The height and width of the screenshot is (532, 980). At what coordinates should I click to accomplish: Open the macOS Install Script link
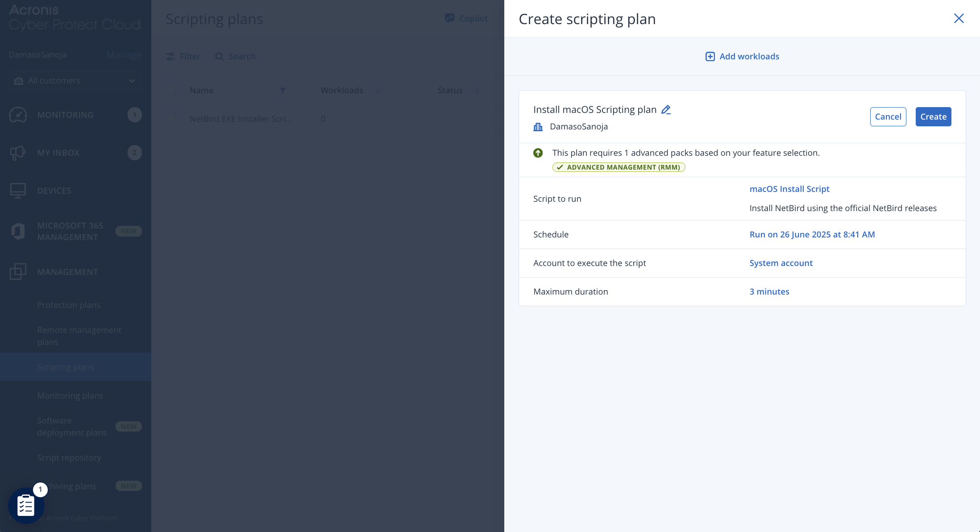tap(789, 189)
